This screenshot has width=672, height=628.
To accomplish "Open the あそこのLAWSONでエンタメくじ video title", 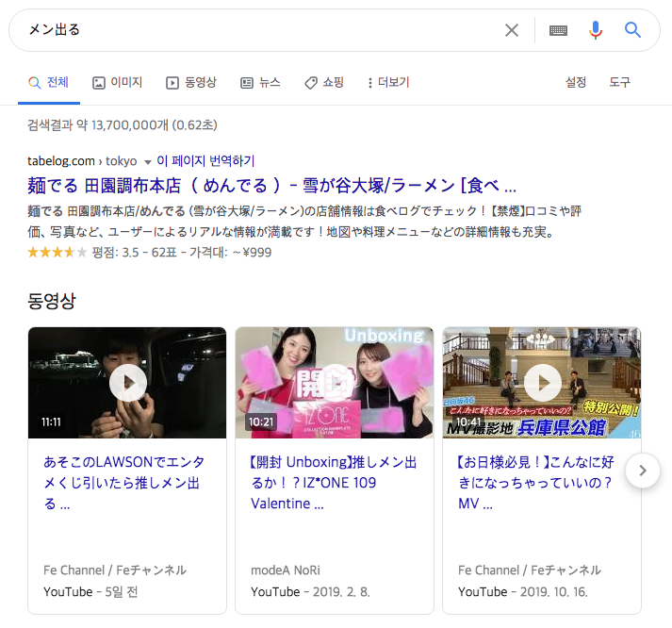I will [123, 483].
